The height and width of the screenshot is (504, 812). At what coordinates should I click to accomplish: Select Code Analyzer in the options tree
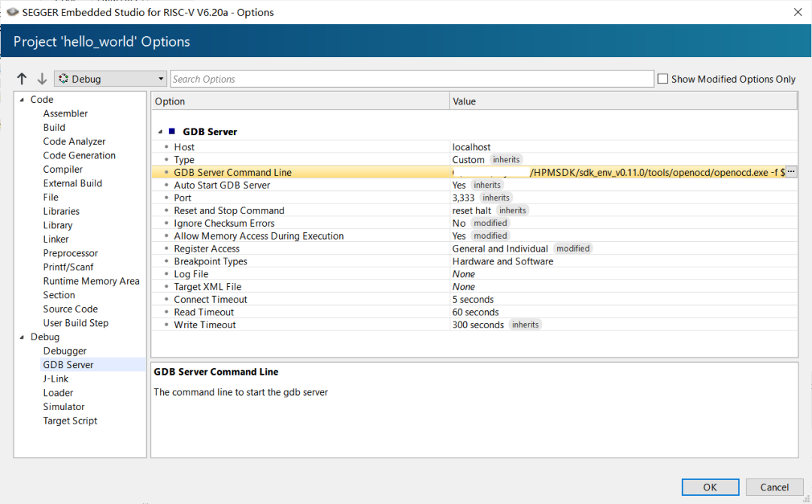pyautogui.click(x=74, y=141)
